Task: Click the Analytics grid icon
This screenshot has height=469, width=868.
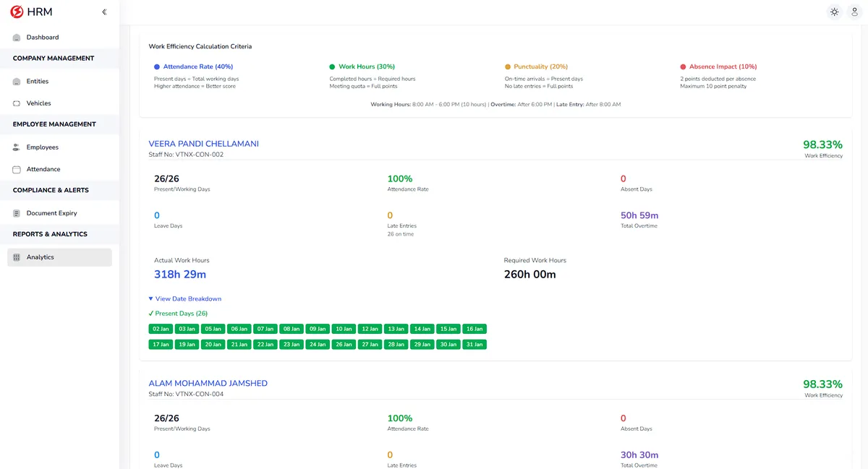Action: tap(17, 257)
